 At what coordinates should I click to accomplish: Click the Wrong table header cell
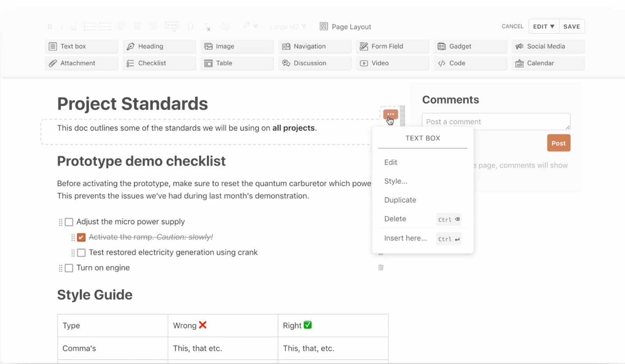(223, 326)
